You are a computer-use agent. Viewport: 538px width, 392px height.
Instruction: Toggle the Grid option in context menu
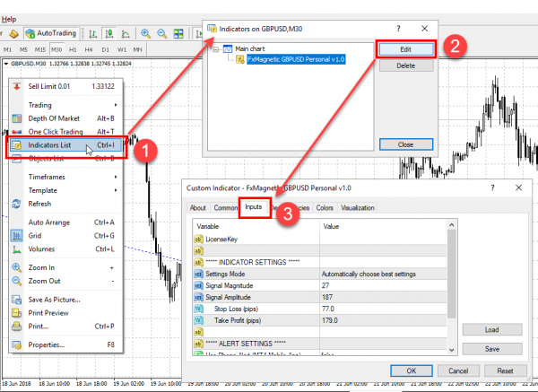65,236
